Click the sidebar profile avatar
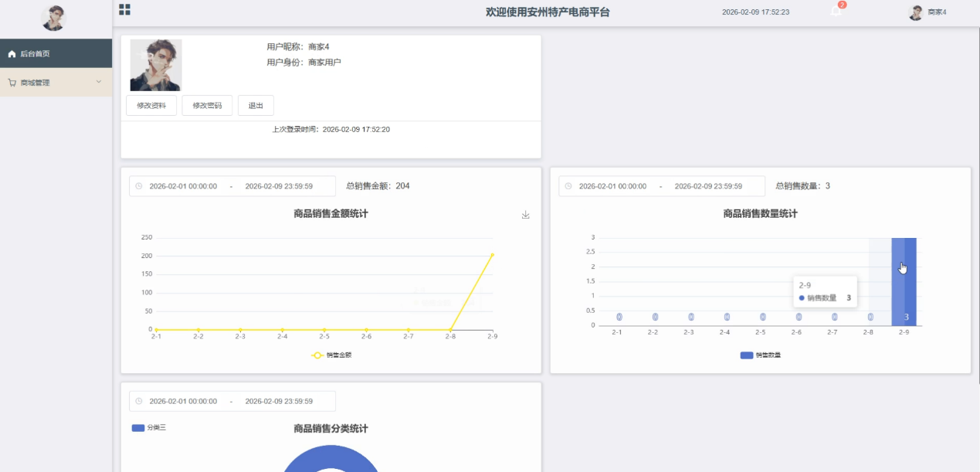This screenshot has height=472, width=980. point(54,18)
